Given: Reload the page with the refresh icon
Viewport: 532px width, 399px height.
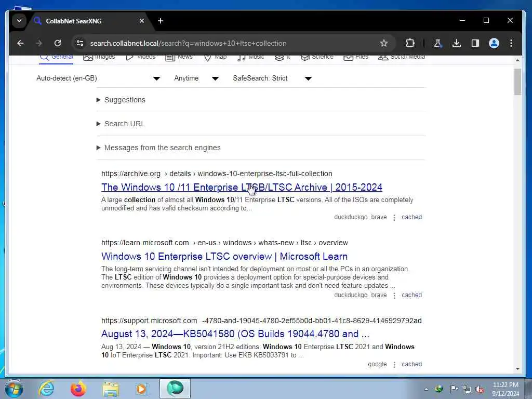Looking at the screenshot, I should point(58,43).
